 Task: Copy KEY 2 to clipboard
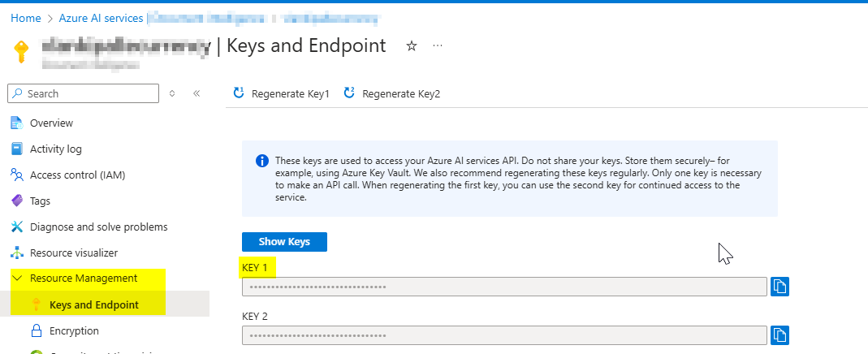coord(779,335)
